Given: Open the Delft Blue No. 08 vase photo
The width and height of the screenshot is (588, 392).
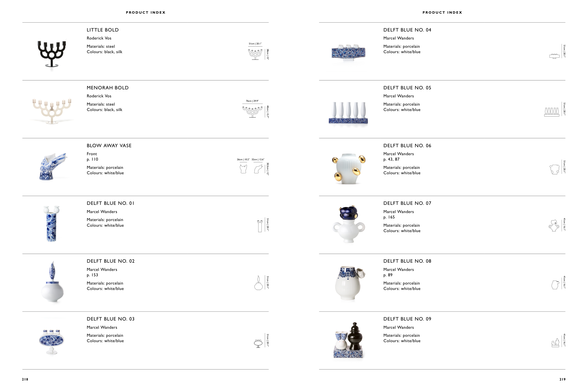Looking at the screenshot, I should 350,283.
